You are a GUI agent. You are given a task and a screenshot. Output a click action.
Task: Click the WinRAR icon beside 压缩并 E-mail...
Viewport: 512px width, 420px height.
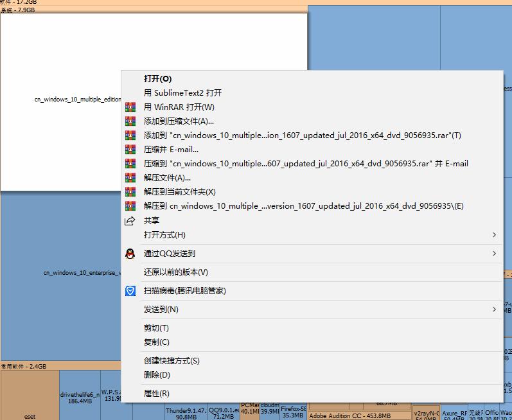(130, 150)
